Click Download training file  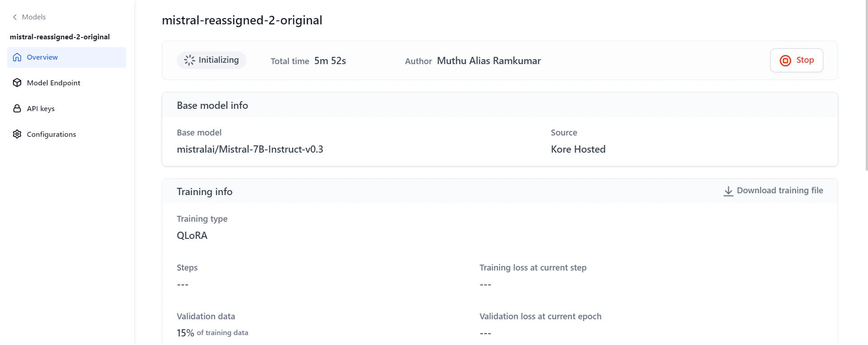(780, 190)
